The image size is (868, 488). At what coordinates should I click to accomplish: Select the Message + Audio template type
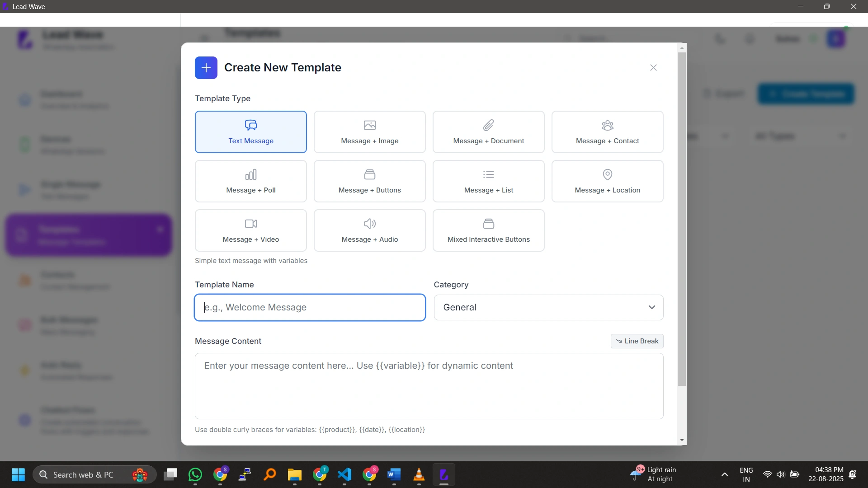coord(369,230)
